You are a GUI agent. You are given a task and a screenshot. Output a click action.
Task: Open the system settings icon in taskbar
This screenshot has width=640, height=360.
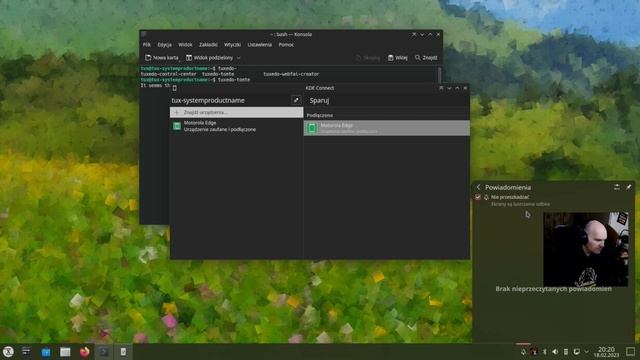click(26, 351)
